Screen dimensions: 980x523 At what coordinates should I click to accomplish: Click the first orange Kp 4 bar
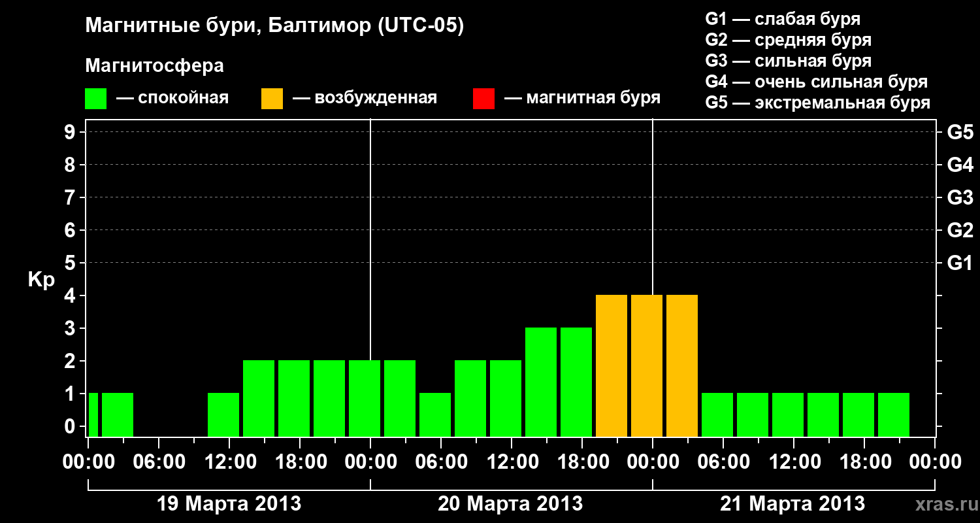(x=612, y=365)
